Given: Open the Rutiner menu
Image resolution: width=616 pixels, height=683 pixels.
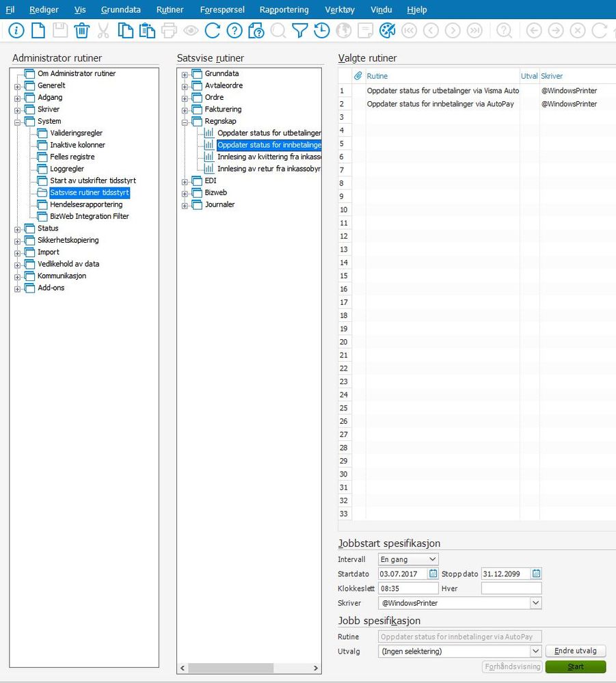Looking at the screenshot, I should [x=170, y=10].
